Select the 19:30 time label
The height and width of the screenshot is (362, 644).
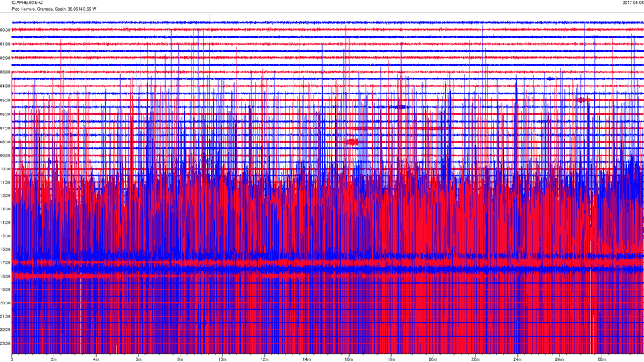pyautogui.click(x=5, y=290)
